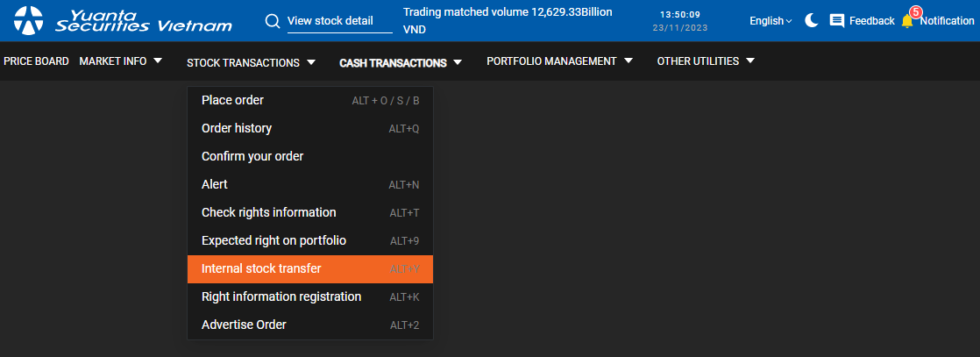
Task: Expand the Market Info dropdown
Action: point(121,61)
